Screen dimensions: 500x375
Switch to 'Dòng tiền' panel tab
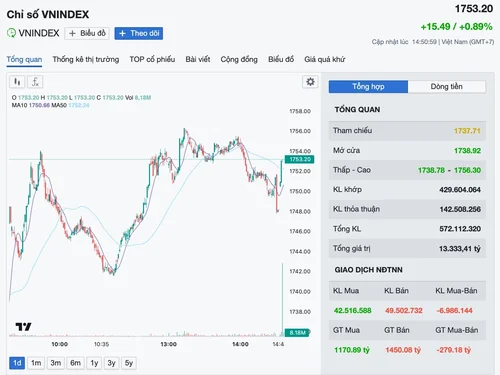point(447,87)
